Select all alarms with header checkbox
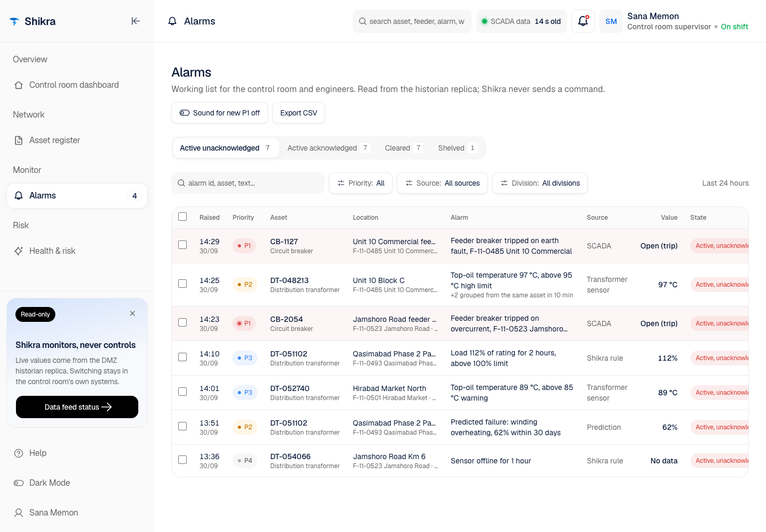This screenshot has height=532, width=766. [x=182, y=217]
